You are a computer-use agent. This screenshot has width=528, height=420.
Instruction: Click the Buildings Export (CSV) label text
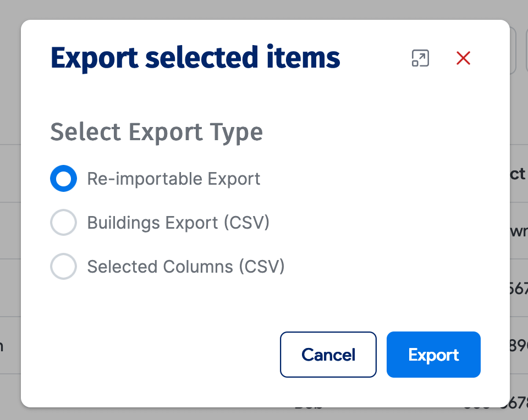tap(178, 222)
